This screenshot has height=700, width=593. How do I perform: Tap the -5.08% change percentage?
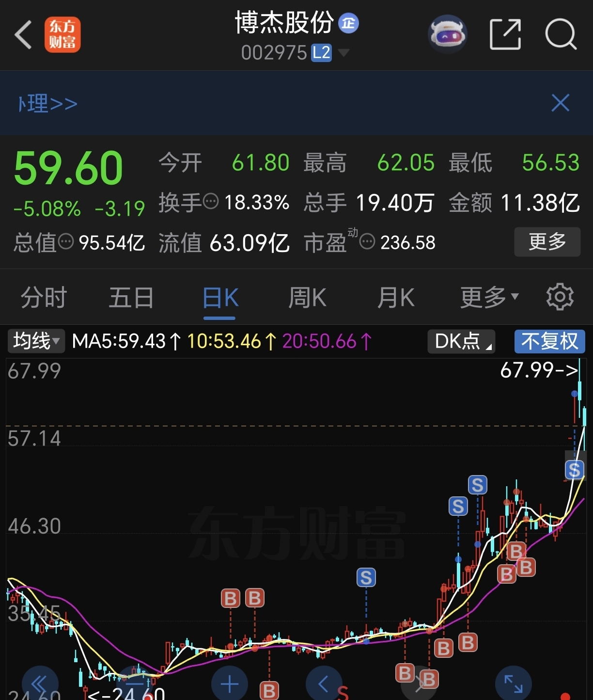coord(47,209)
